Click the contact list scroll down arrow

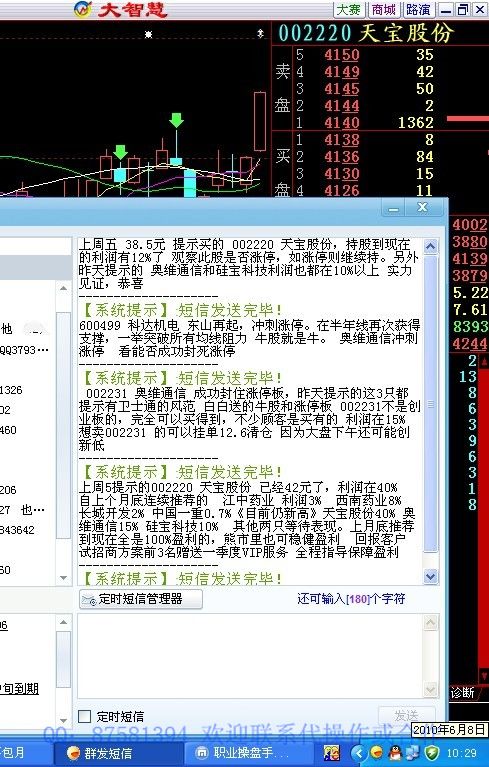pyautogui.click(x=64, y=578)
